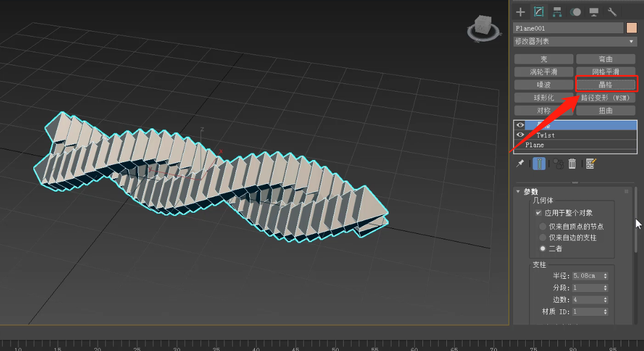Open Configure Modifier Sets icon
This screenshot has width=644, height=351.
[591, 164]
